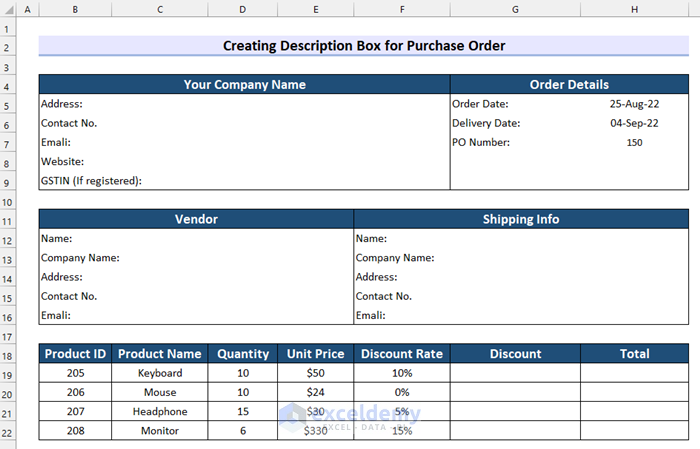Select column E header
This screenshot has width=700, height=449.
click(316, 9)
